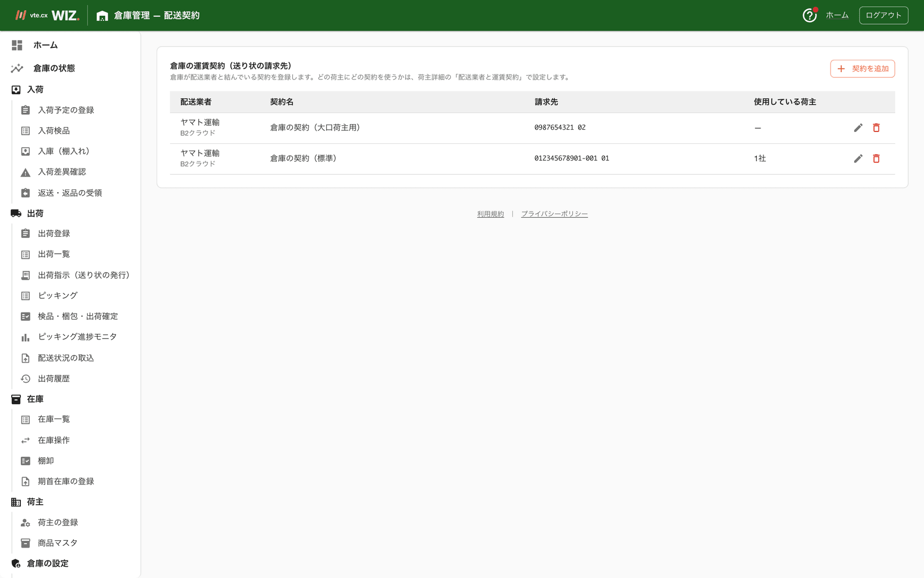The image size is (924, 578).
Task: Click billing number 012345678901-001 01
Action: coord(571,158)
